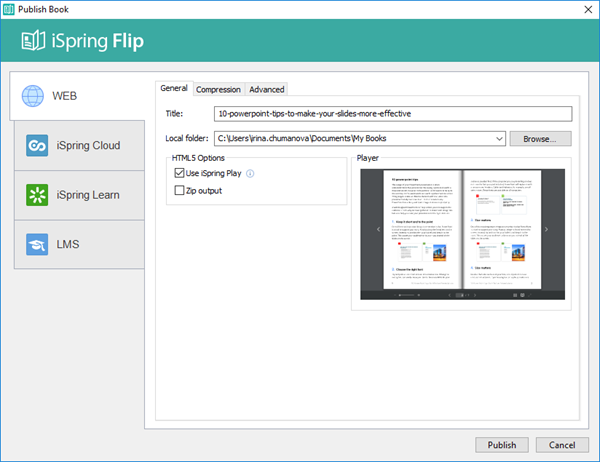Switch to the Compression tab
The height and width of the screenshot is (462, 600).
[218, 89]
